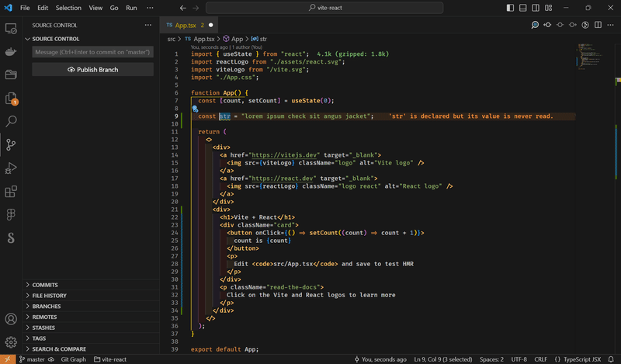The height and width of the screenshot is (364, 621).
Task: Open the Extensions view icon
Action: tap(11, 191)
